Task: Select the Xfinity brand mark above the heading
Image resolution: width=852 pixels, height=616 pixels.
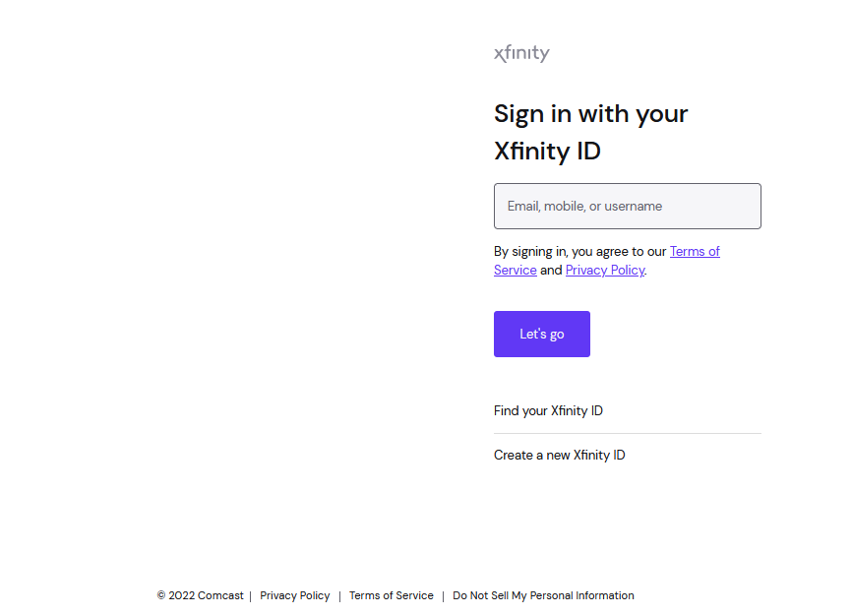Action: coord(521,53)
